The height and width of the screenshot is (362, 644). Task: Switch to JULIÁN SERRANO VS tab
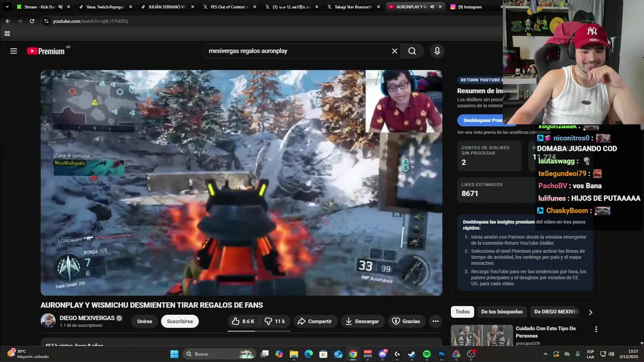167,7
